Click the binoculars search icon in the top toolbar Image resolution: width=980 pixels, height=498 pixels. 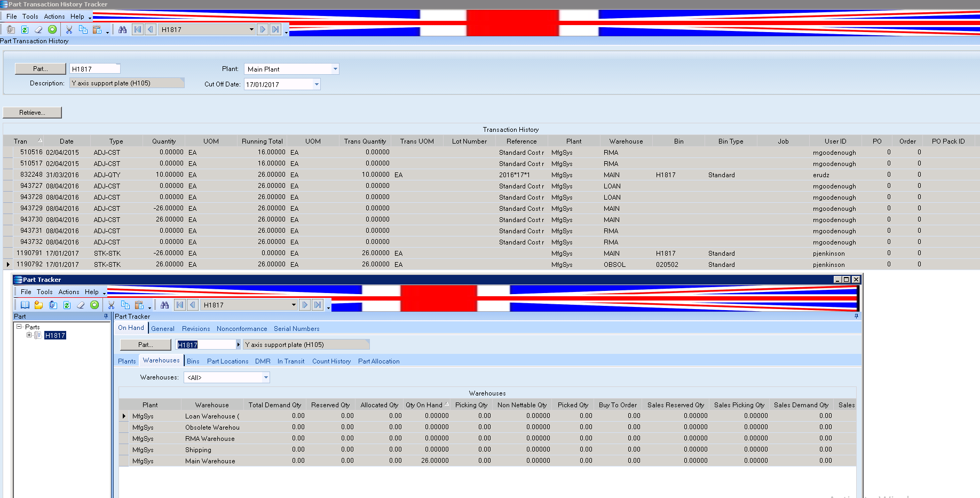(123, 30)
